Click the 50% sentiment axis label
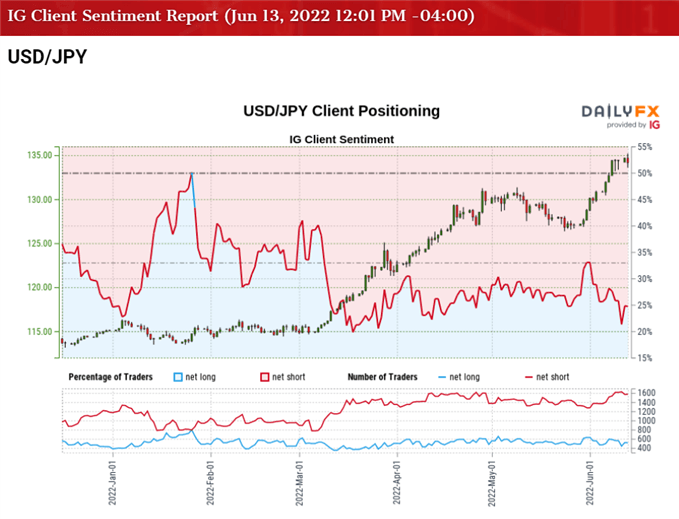This screenshot has width=679, height=519. click(644, 173)
